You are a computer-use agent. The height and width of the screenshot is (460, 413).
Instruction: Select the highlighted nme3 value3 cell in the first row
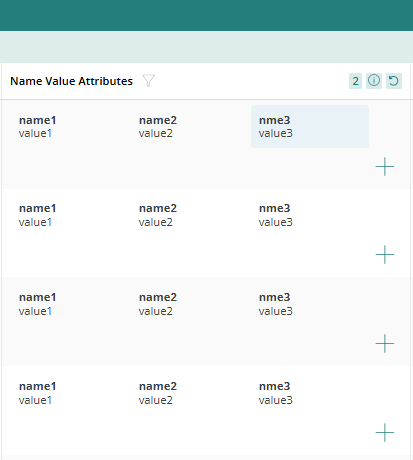click(310, 126)
